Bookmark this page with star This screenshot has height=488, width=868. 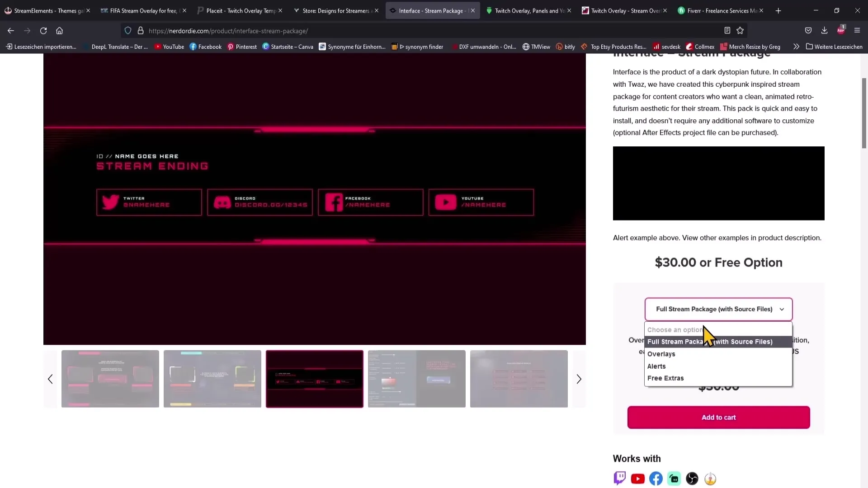740,31
